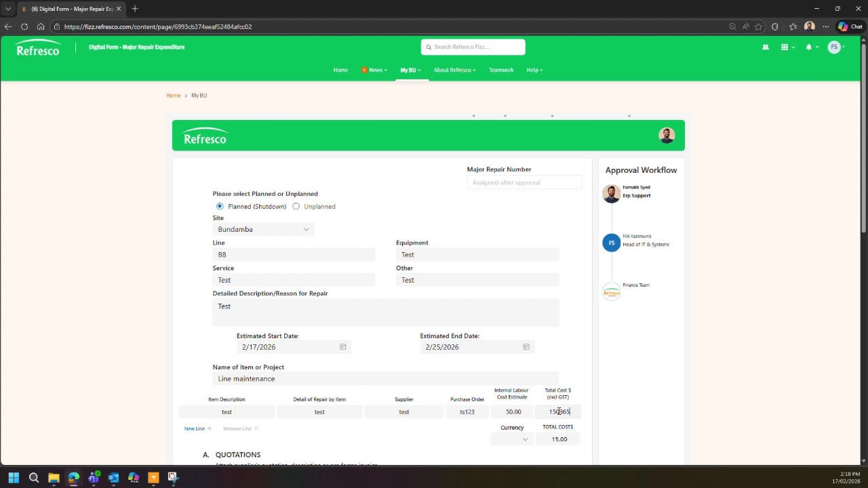The width and height of the screenshot is (868, 488).
Task: Click the Internal Labour Cost Estimate field
Action: tap(513, 412)
